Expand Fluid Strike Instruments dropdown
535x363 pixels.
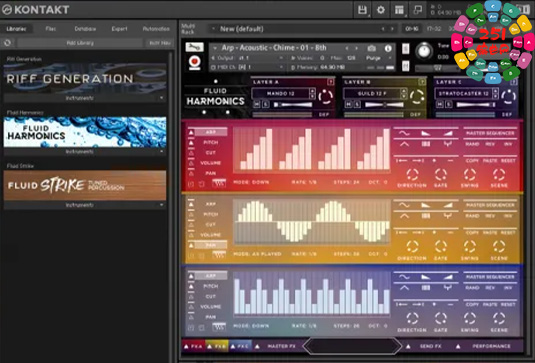pyautogui.click(x=161, y=205)
